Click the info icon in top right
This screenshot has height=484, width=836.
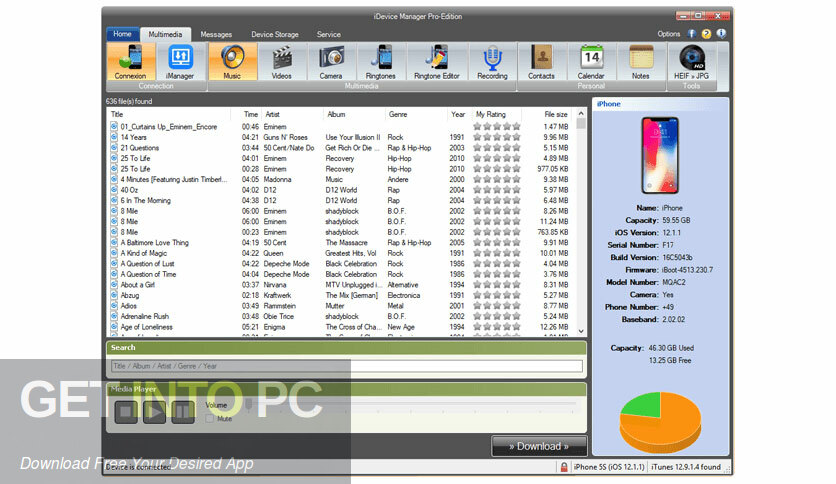pyautogui.click(x=721, y=34)
